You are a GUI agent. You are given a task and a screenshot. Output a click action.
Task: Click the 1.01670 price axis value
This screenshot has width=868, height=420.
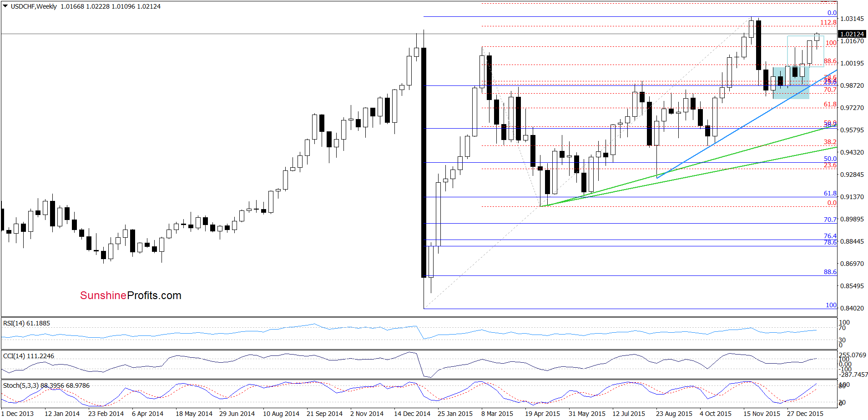852,41
